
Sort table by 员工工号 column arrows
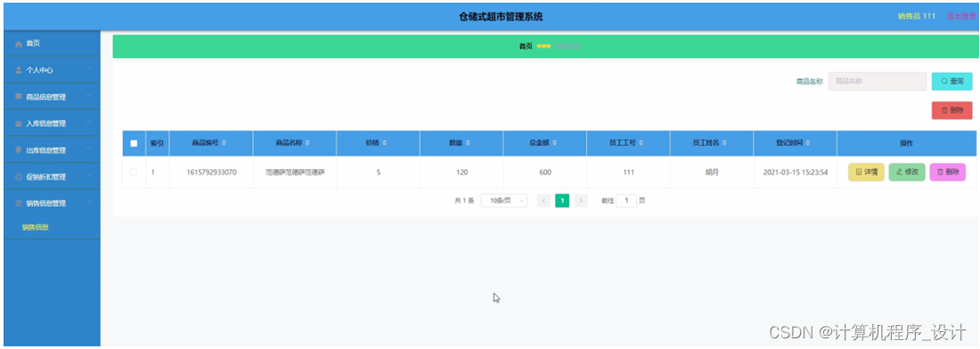(x=641, y=143)
